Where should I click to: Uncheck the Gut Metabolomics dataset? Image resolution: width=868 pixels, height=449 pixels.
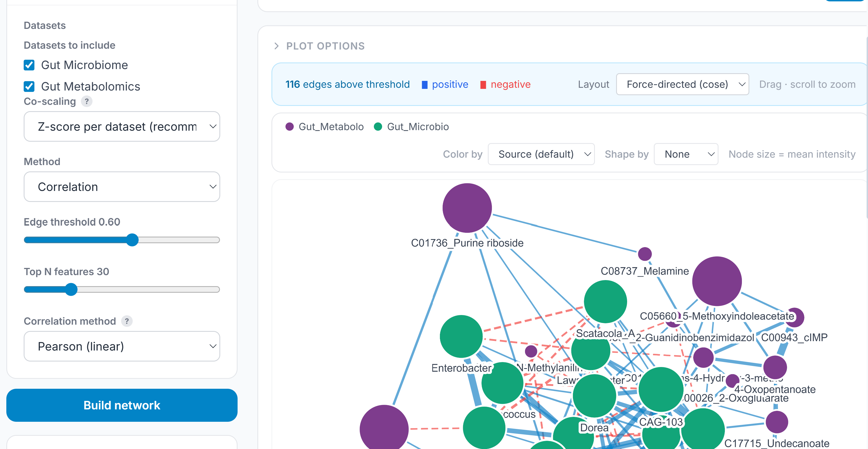(x=29, y=86)
